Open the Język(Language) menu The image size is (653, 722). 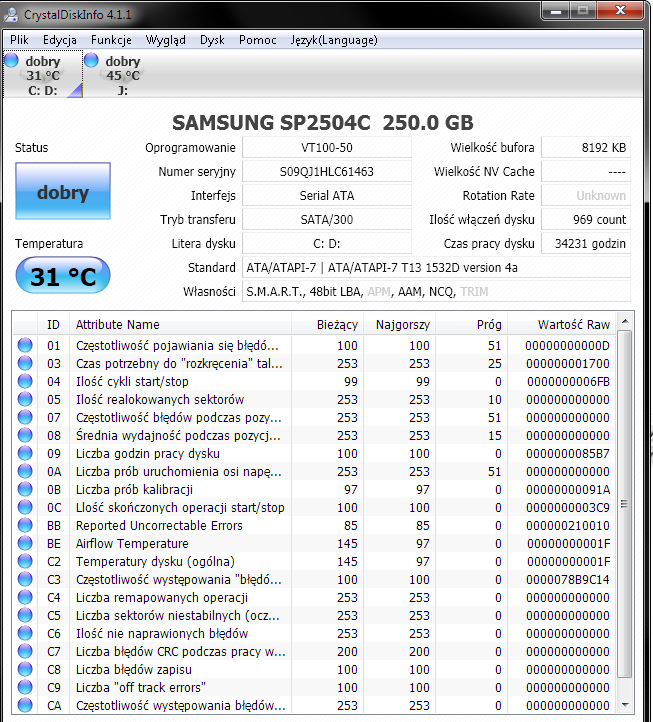(x=334, y=40)
